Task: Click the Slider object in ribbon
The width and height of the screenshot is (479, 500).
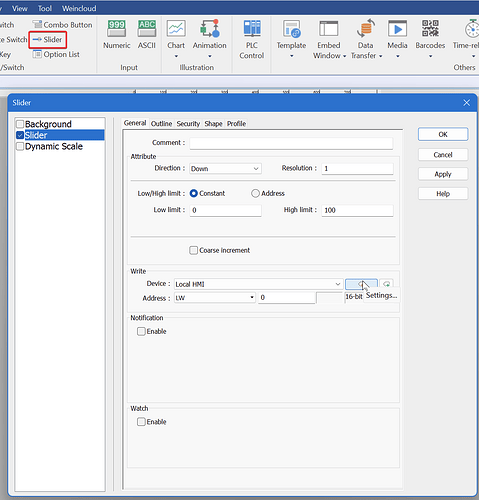Action: click(x=48, y=40)
